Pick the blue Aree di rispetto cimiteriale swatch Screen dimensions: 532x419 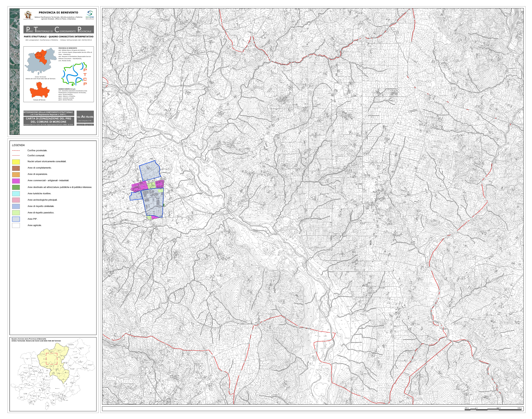(16, 206)
